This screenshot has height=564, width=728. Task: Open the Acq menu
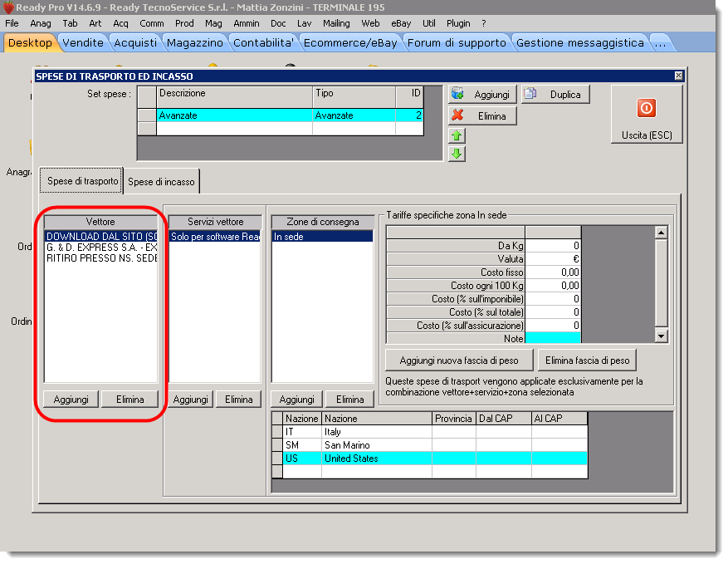[x=120, y=23]
